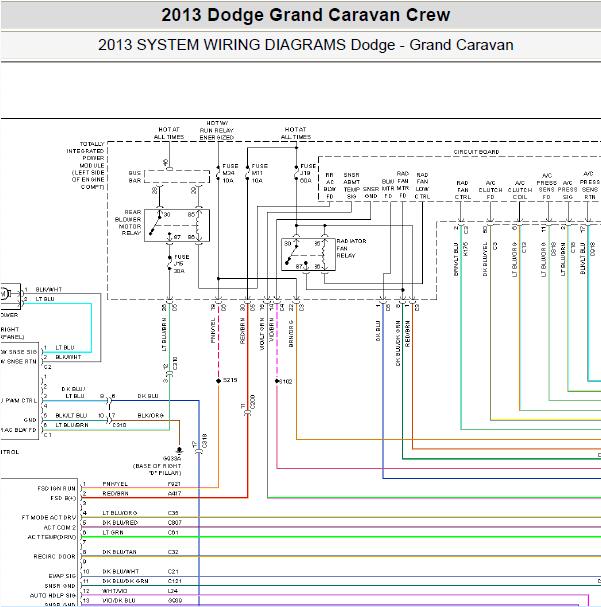The height and width of the screenshot is (607, 601).
Task: Click the S219 splice dot
Action: coord(219,381)
